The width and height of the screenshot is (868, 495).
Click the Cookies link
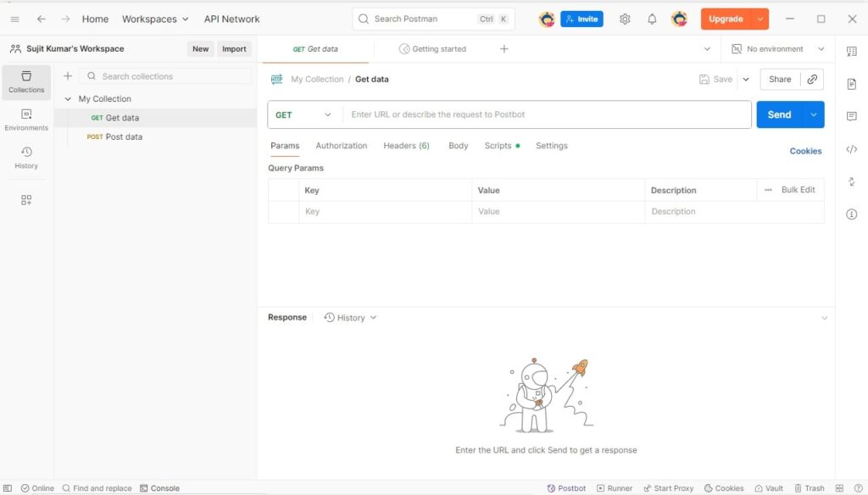[x=805, y=151]
